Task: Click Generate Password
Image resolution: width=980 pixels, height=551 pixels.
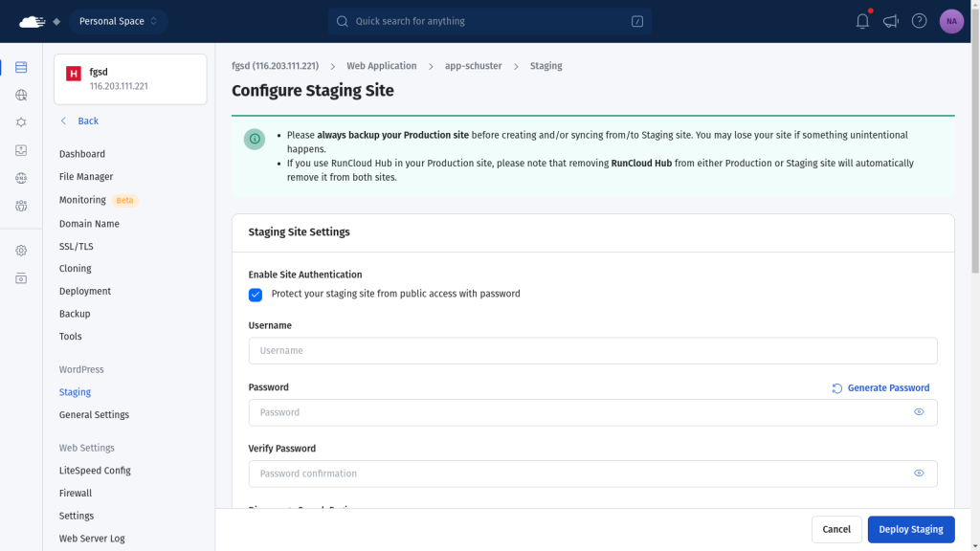Action: (x=880, y=387)
